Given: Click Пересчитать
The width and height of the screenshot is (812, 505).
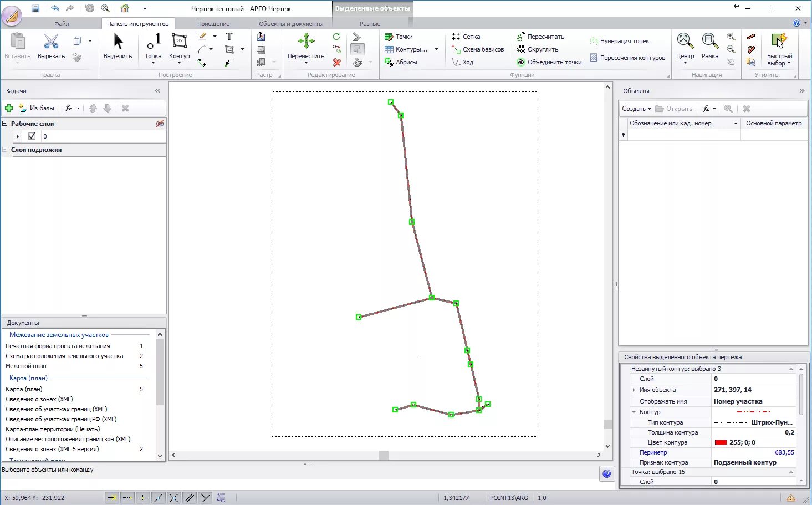Looking at the screenshot, I should [x=540, y=37].
